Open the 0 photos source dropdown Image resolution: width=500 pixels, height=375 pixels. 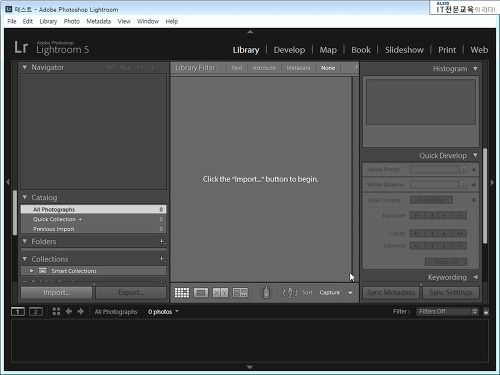[x=163, y=312]
